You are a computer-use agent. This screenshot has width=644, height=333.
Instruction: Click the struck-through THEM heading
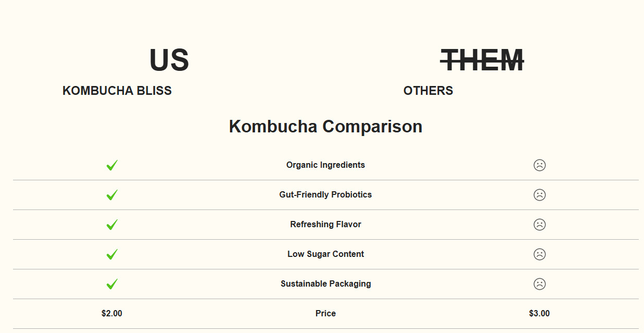coord(482,60)
